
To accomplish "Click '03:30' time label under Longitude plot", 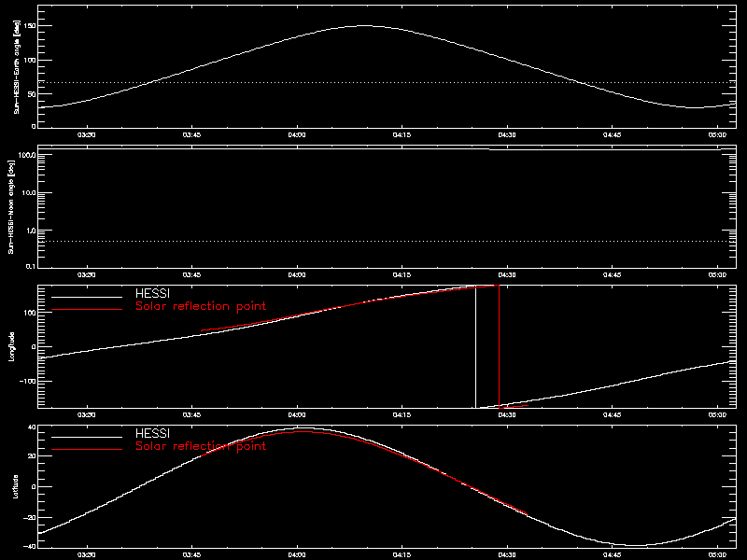I will pos(87,415).
